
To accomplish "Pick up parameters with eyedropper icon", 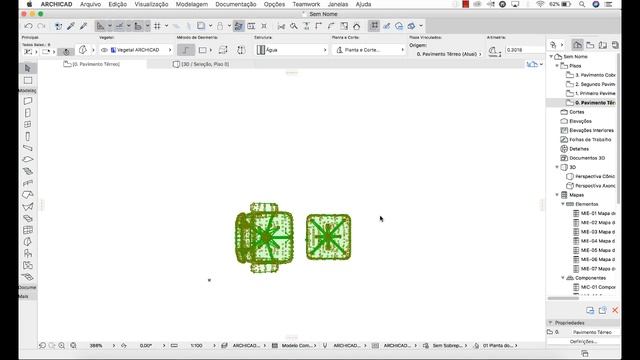I will click(71, 26).
